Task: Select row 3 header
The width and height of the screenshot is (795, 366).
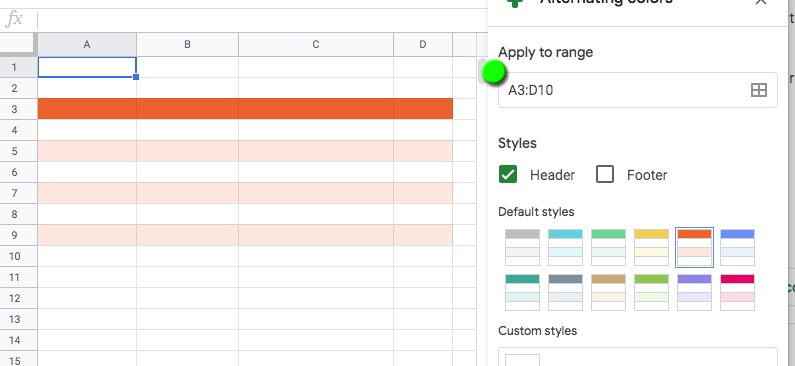Action: [x=19, y=109]
